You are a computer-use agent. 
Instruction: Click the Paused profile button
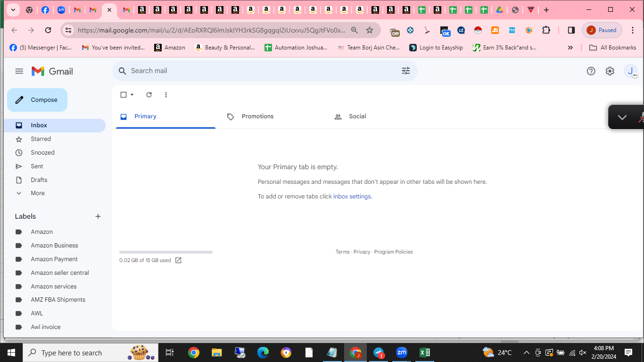tap(602, 30)
